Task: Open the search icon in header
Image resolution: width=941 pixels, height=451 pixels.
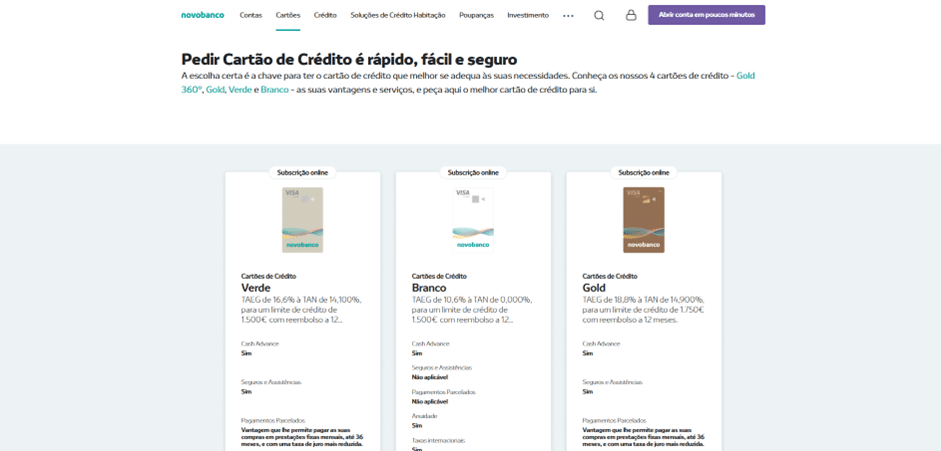Action: [x=599, y=16]
